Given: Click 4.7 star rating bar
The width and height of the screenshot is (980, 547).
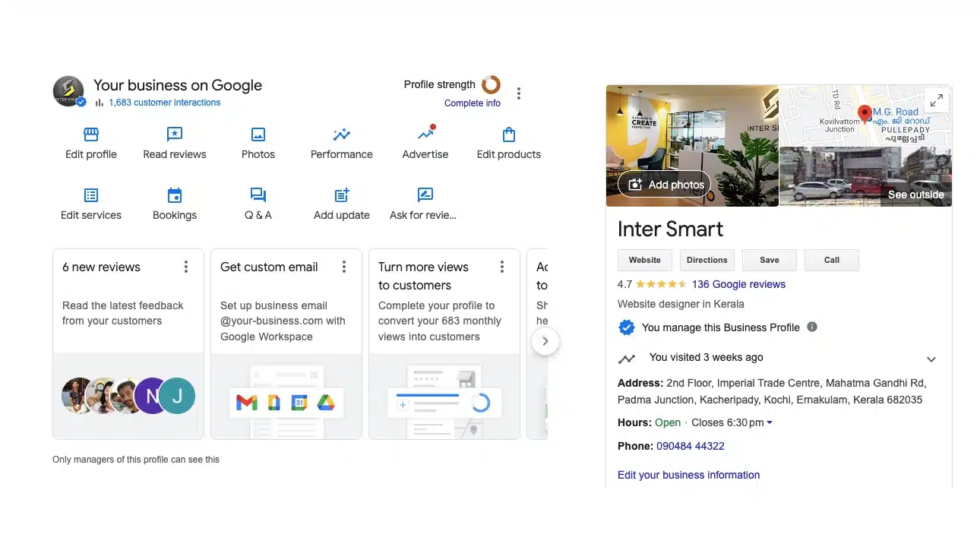Looking at the screenshot, I should 661,284.
